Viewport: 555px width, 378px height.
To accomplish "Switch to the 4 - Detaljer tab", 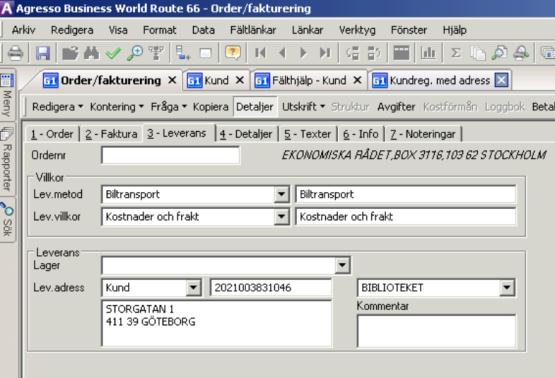I will pyautogui.click(x=246, y=134).
